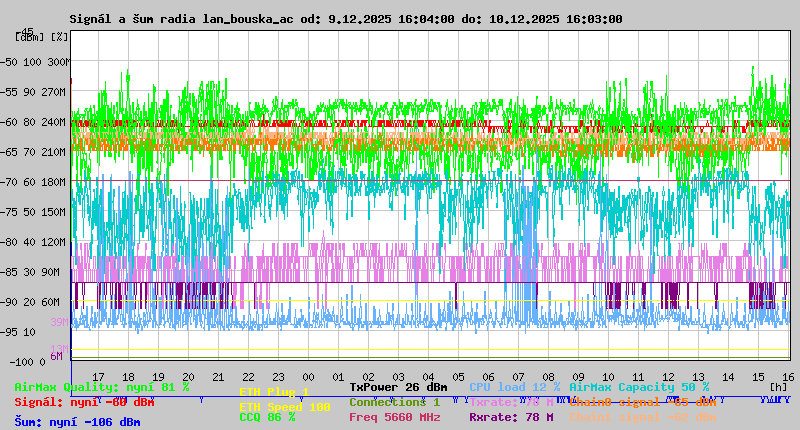Viewport: 800px width, 430px height.
Task: Select the [dBm] unit header on Y axis
Action: coord(28,36)
